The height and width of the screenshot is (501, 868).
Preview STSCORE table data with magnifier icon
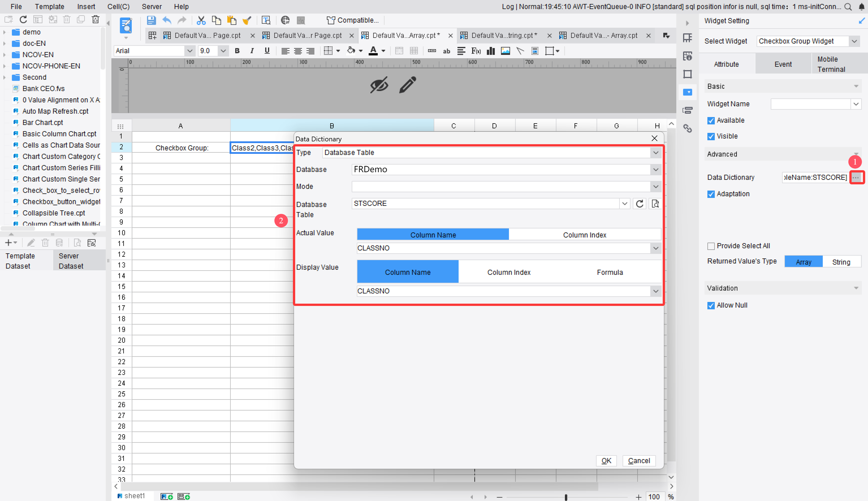coord(655,203)
